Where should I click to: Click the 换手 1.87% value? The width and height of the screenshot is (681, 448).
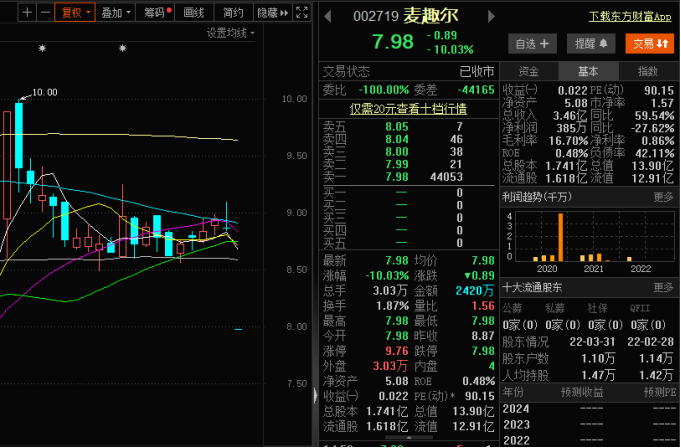pyautogui.click(x=393, y=306)
